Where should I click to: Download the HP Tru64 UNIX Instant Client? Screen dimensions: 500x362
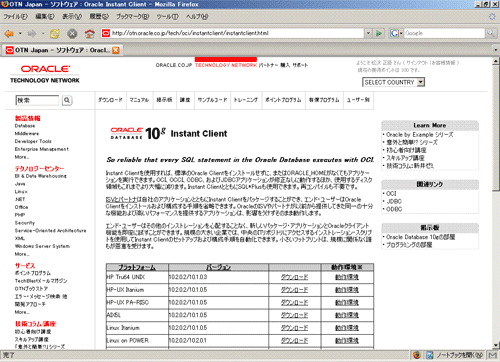click(x=294, y=277)
